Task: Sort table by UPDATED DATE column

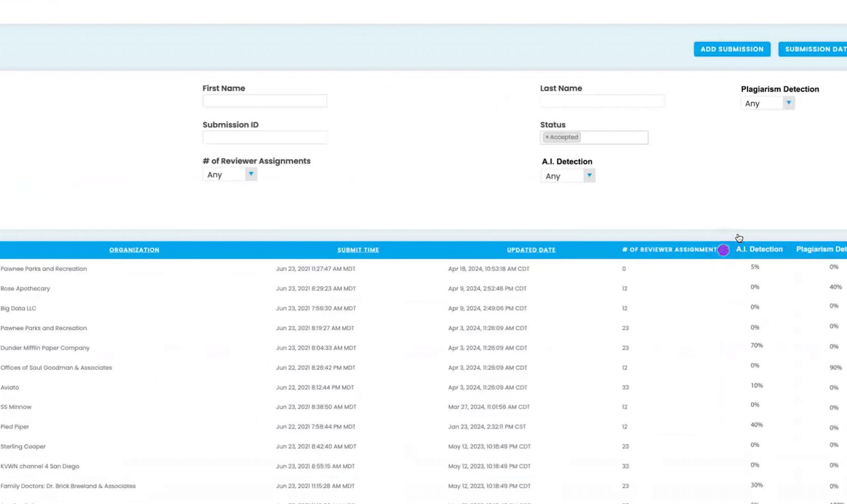Action: coord(531,250)
